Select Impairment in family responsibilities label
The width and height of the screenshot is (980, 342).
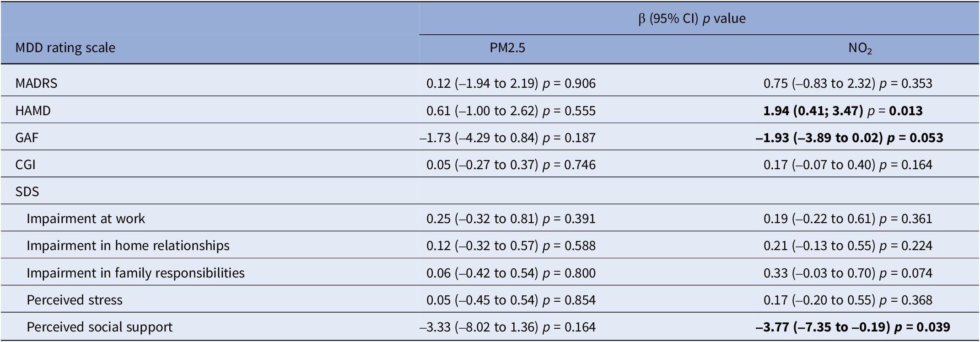135,273
